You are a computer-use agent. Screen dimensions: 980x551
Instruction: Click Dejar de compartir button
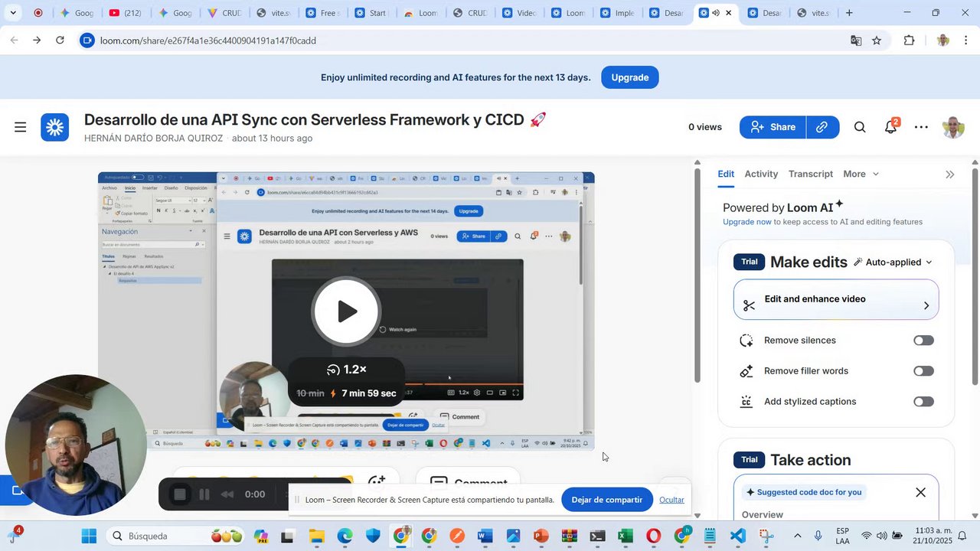click(607, 500)
